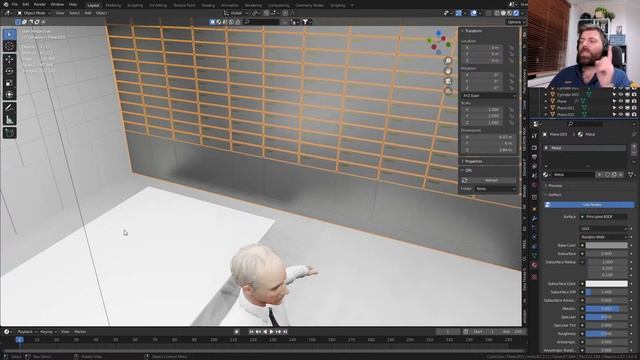Disable Plane.002 in renders camera icon

[634, 115]
